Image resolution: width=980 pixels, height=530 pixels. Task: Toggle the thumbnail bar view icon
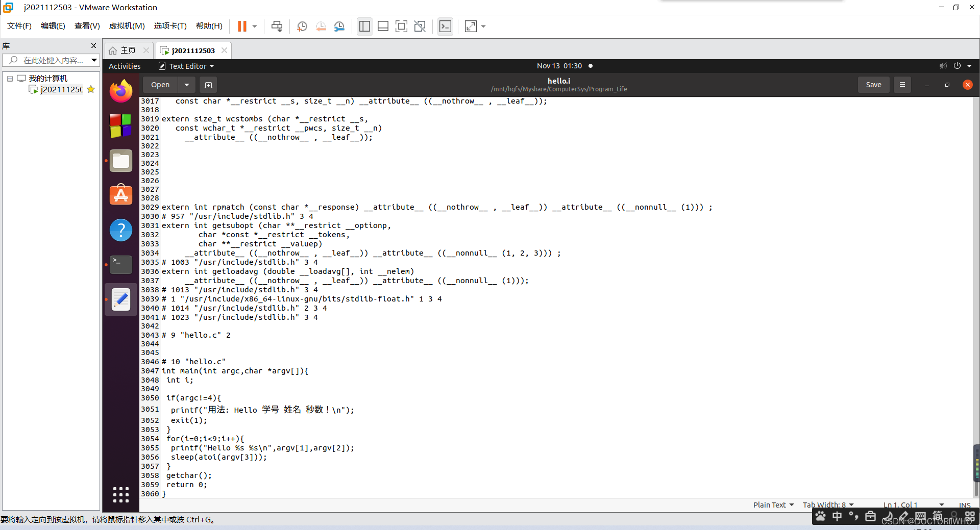coord(383,26)
